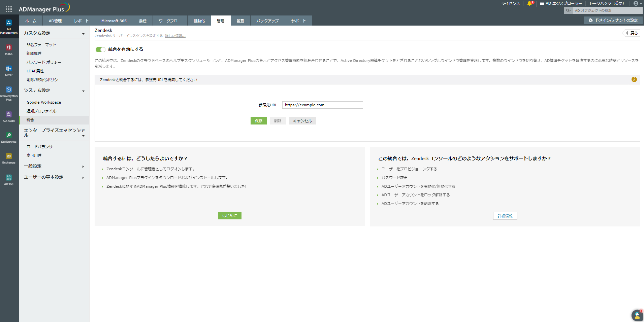Go back using the 戻る button
Image resolution: width=644 pixels, height=322 pixels.
point(632,33)
